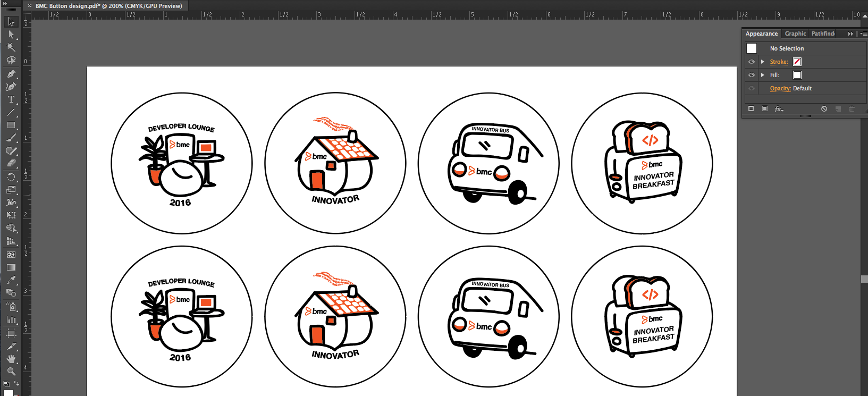868x396 pixels.
Task: Select the Paintbrush tool
Action: [x=11, y=138]
